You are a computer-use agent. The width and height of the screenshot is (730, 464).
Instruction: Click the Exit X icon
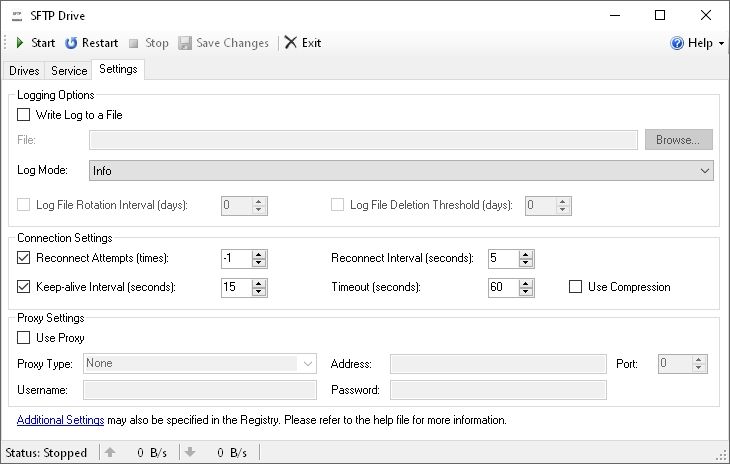[291, 42]
